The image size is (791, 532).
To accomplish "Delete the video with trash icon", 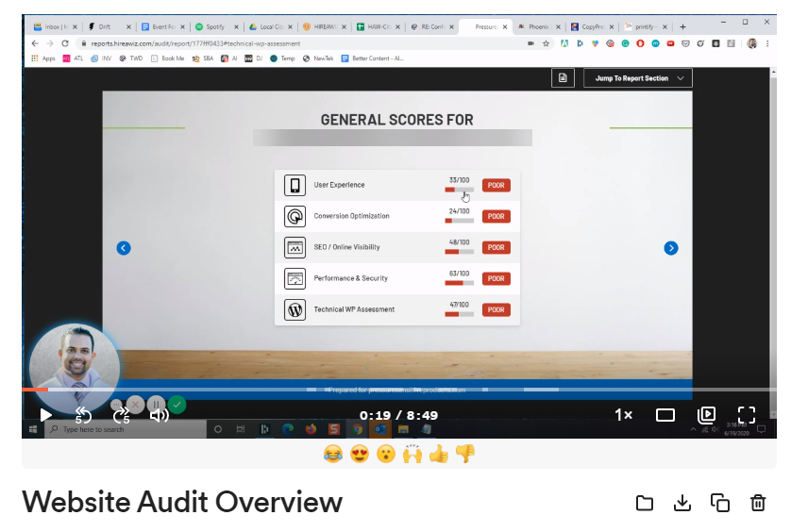I will click(x=758, y=503).
